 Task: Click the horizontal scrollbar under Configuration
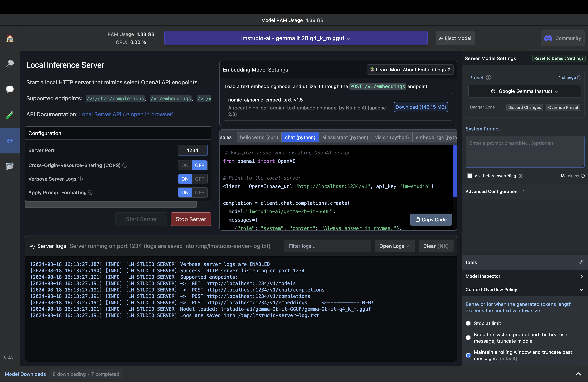(111, 204)
